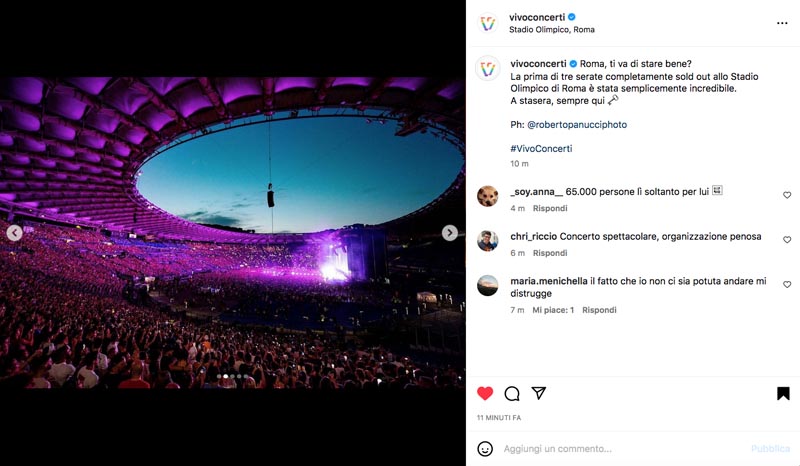This screenshot has width=800, height=466.
Task: Like chri_riccio's comment heart icon
Action: click(787, 239)
